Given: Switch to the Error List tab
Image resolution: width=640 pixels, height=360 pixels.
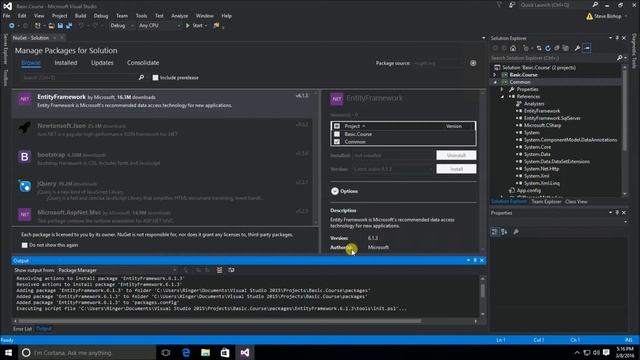Looking at the screenshot, I should click(22, 329).
